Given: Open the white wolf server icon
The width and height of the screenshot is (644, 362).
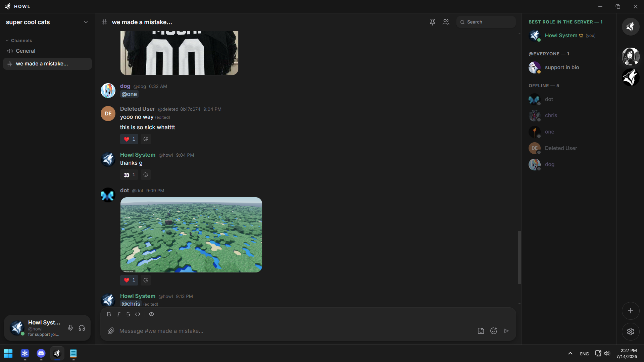Looking at the screenshot, I should tap(631, 77).
